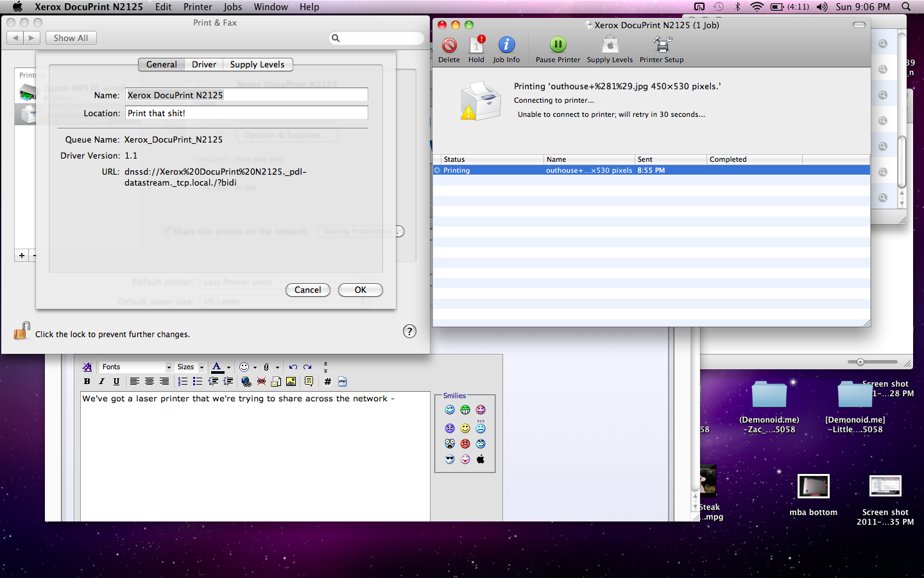Wrap selection in code tags (#)
The width and height of the screenshot is (924, 578).
[x=327, y=381]
